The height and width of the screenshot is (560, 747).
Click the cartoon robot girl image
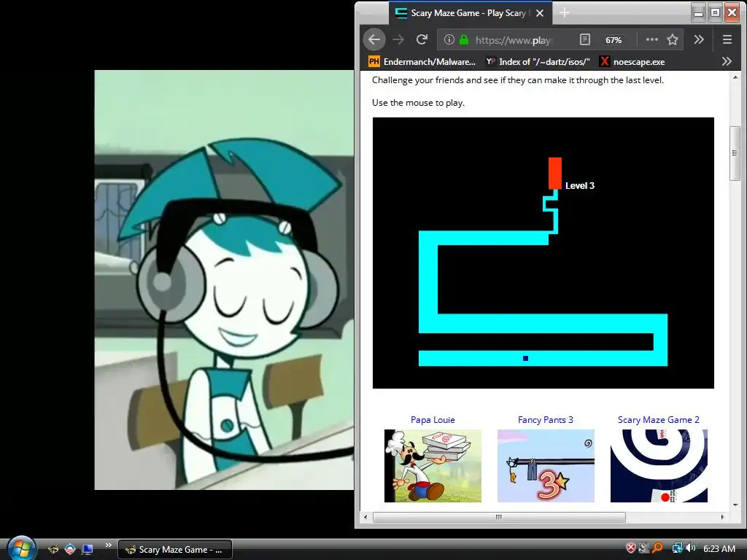click(225, 280)
